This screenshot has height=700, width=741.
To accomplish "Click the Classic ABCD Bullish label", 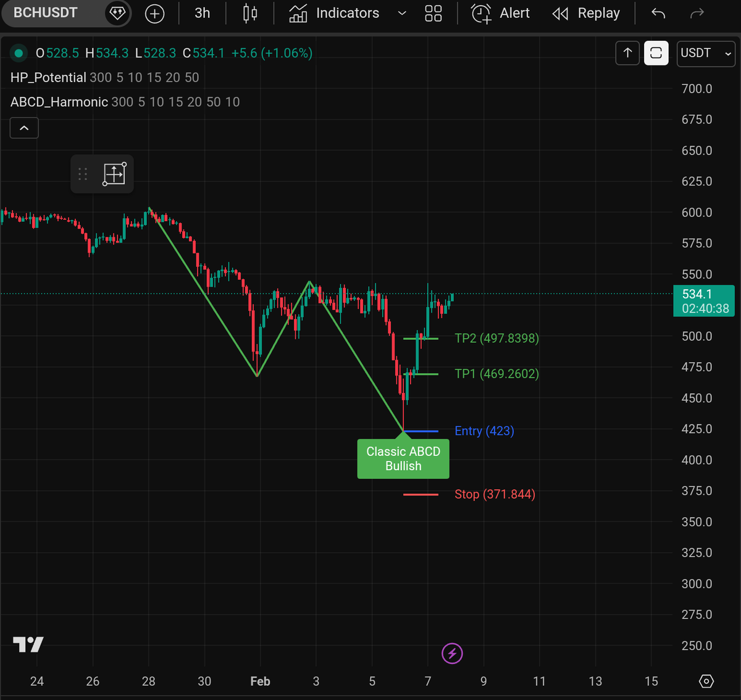I will (403, 458).
